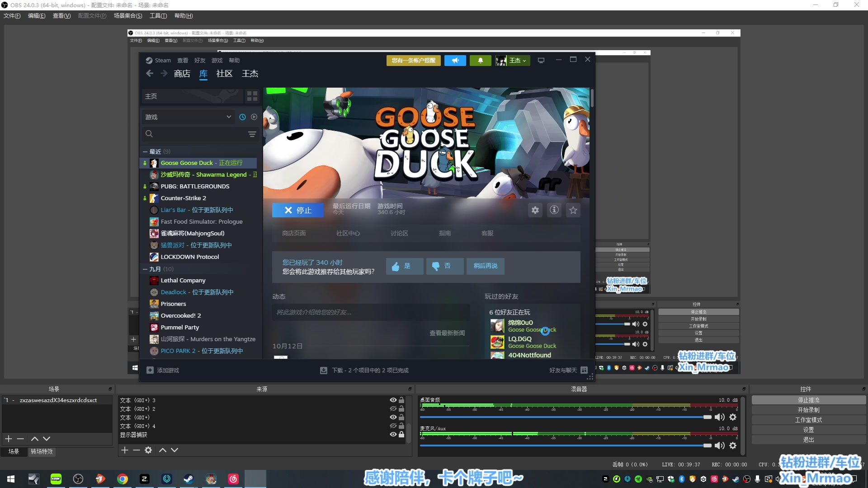Viewport: 868px width, 488px height.
Task: Show source 文本 (GDI+) 4
Action: [393, 426]
